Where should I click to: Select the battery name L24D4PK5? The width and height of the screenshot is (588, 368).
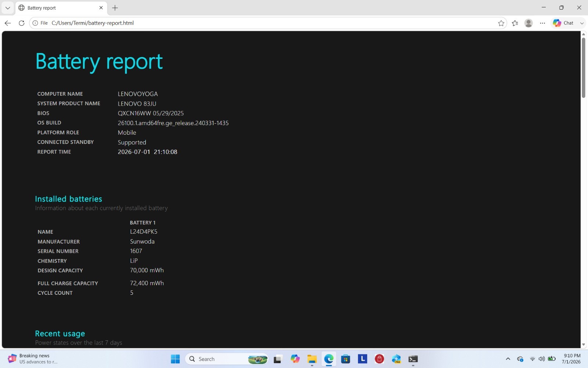click(x=144, y=231)
